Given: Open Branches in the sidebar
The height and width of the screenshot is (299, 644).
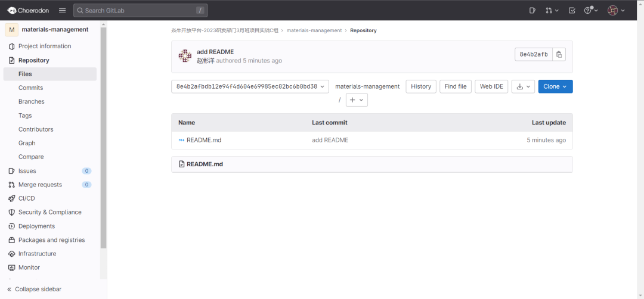Looking at the screenshot, I should [x=31, y=101].
